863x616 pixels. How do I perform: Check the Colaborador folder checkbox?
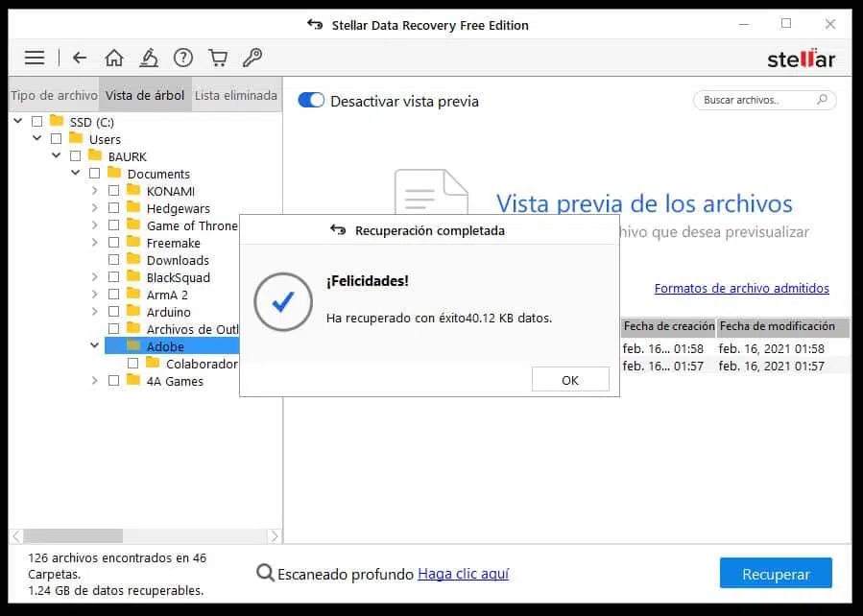point(133,364)
